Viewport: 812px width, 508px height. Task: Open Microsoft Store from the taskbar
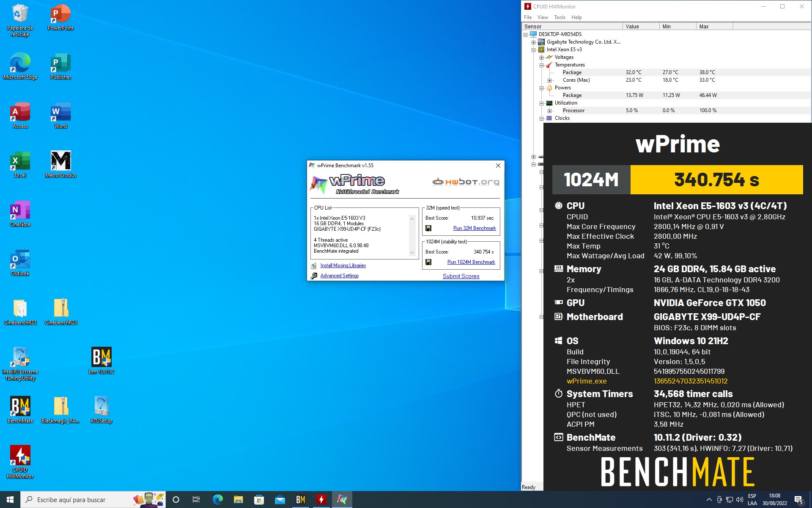259,500
